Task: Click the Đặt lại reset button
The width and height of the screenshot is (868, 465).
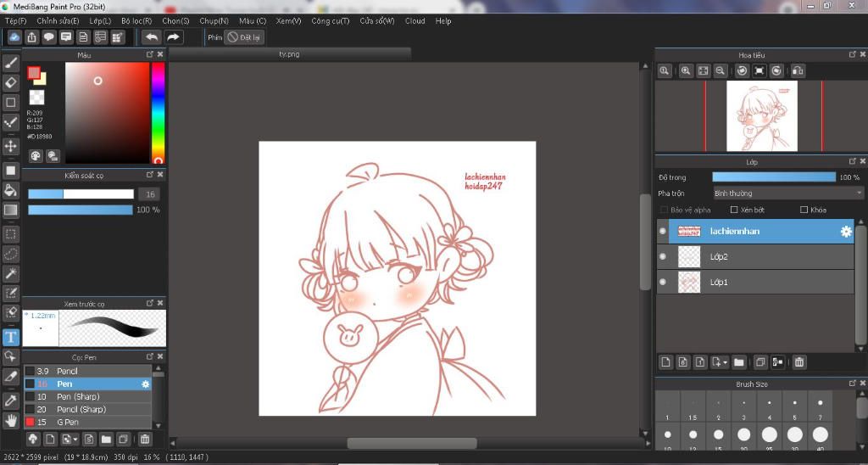Action: (244, 37)
